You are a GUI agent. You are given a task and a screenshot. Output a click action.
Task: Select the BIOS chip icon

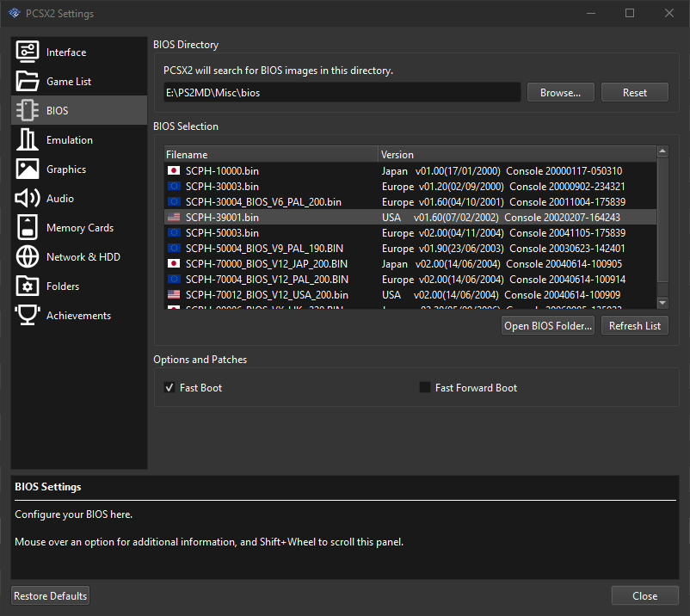[28, 110]
